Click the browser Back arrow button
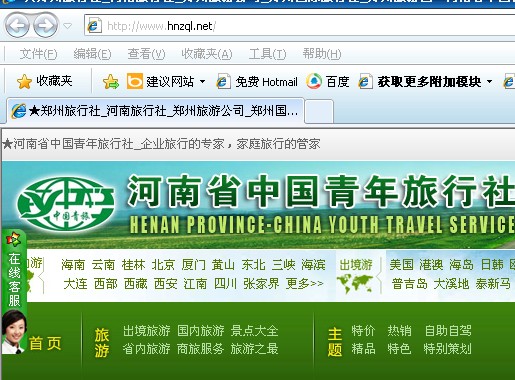The image size is (515, 380). 17,25
